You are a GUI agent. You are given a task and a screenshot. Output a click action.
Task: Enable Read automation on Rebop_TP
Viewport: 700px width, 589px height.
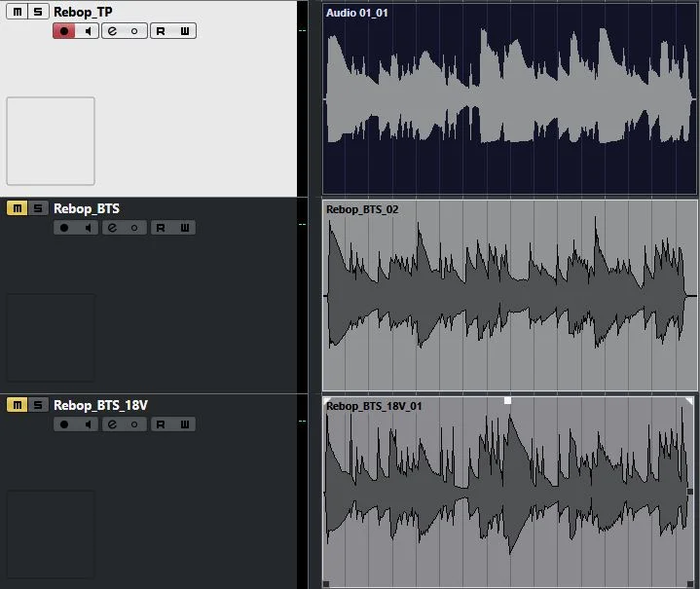point(161,31)
